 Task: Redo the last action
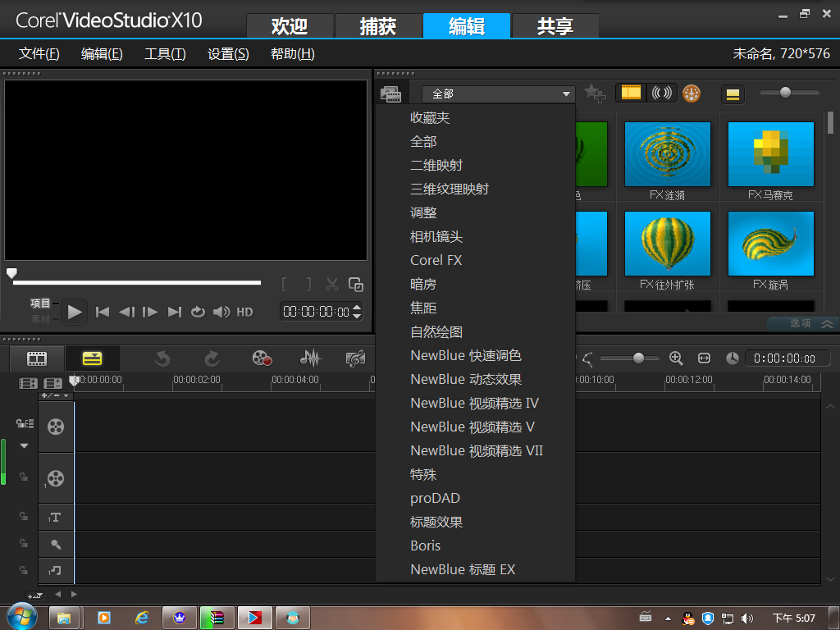212,358
